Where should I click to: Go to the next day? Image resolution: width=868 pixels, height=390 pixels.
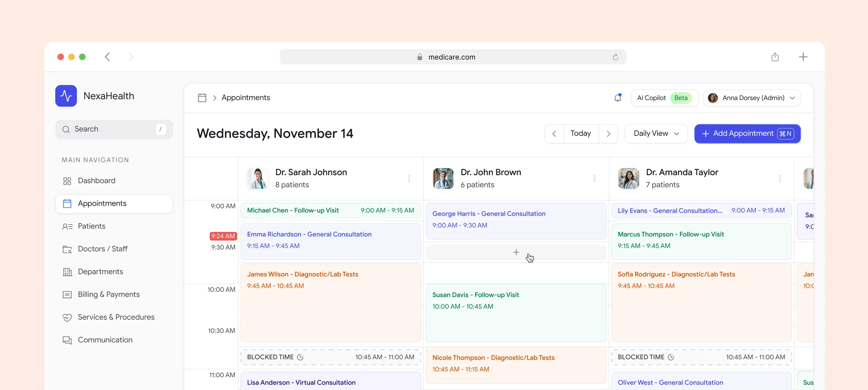coord(608,134)
